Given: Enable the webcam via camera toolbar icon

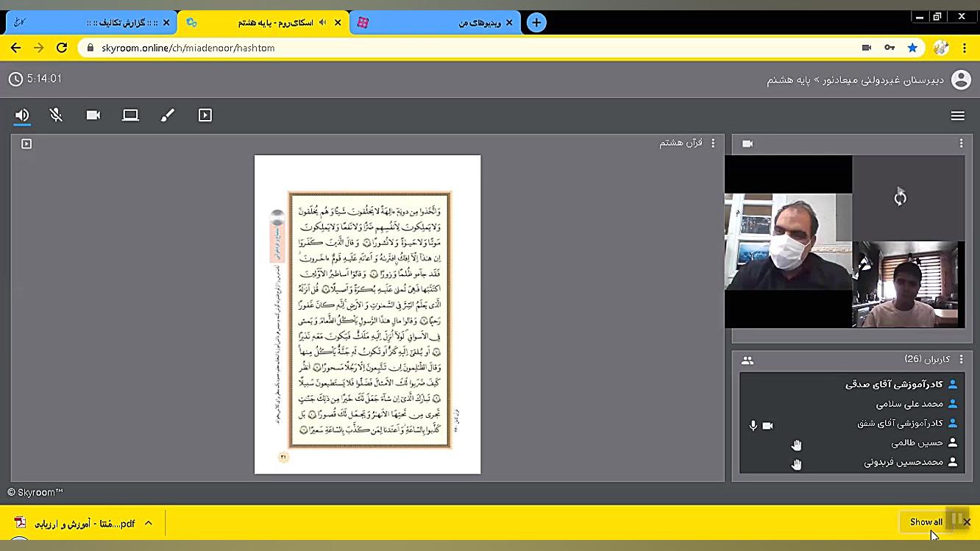Looking at the screenshot, I should coord(93,115).
